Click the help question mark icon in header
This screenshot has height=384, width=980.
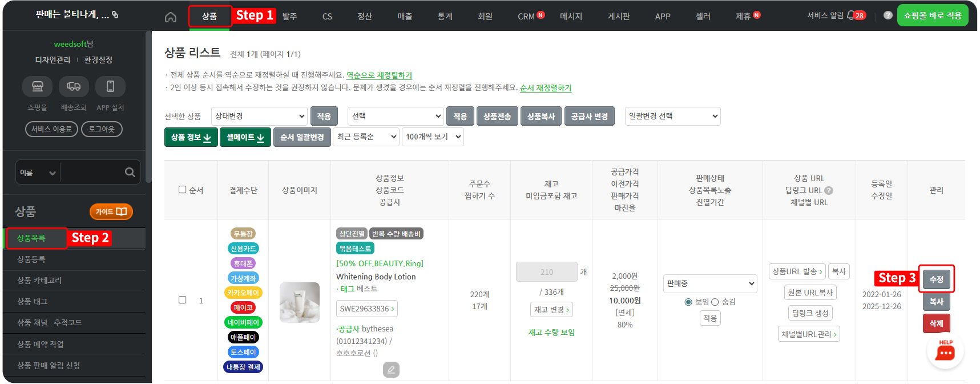pos(888,15)
